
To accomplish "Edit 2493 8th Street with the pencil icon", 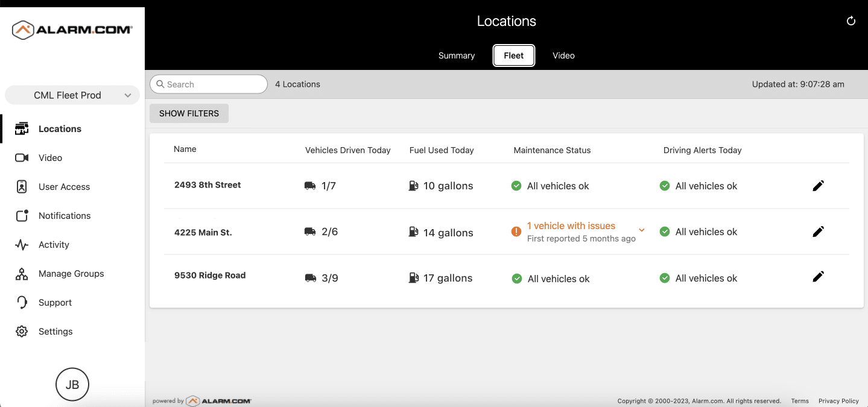I will (818, 186).
